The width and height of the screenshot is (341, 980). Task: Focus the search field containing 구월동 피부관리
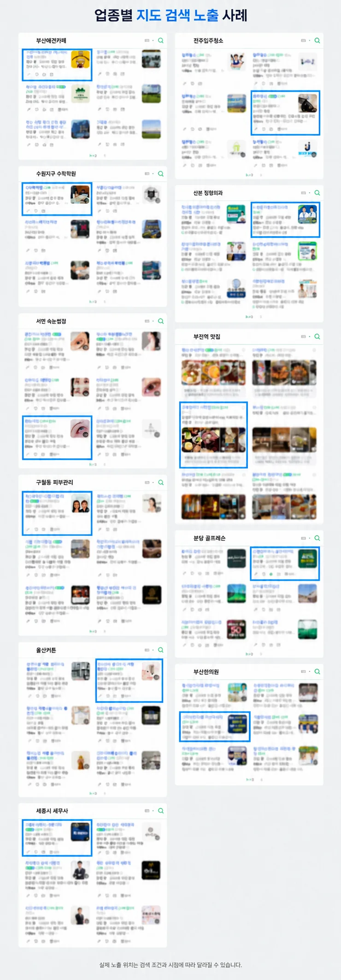[x=93, y=482]
